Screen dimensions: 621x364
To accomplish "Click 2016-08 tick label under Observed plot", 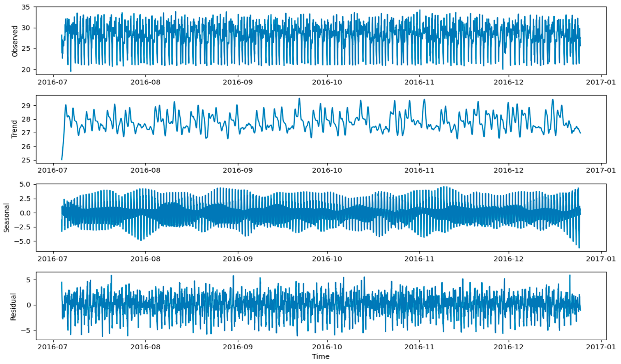I will 145,82.
